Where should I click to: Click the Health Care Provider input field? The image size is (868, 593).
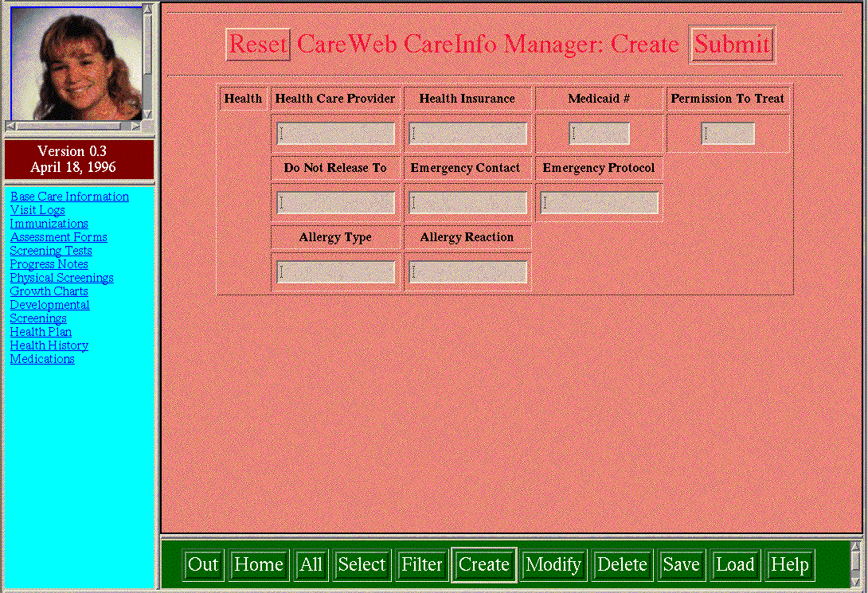coord(335,134)
